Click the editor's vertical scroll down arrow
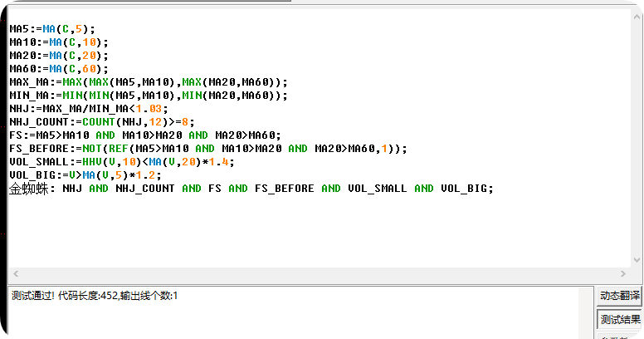This screenshot has height=339, width=644. point(637,260)
